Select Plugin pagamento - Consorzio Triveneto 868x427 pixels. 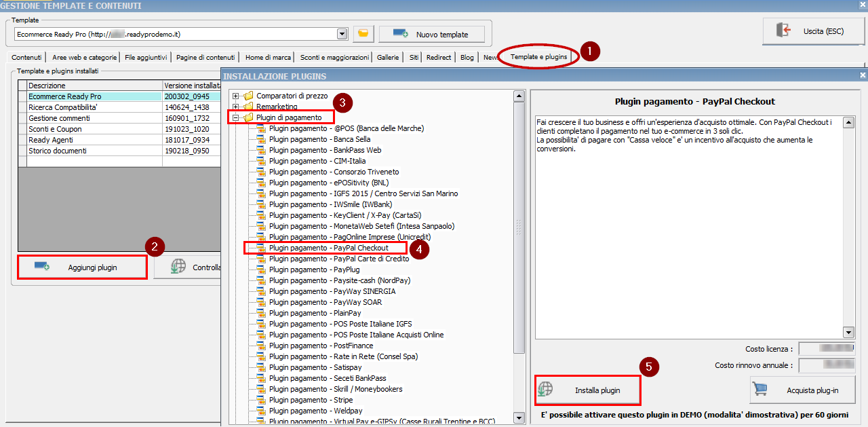click(334, 172)
